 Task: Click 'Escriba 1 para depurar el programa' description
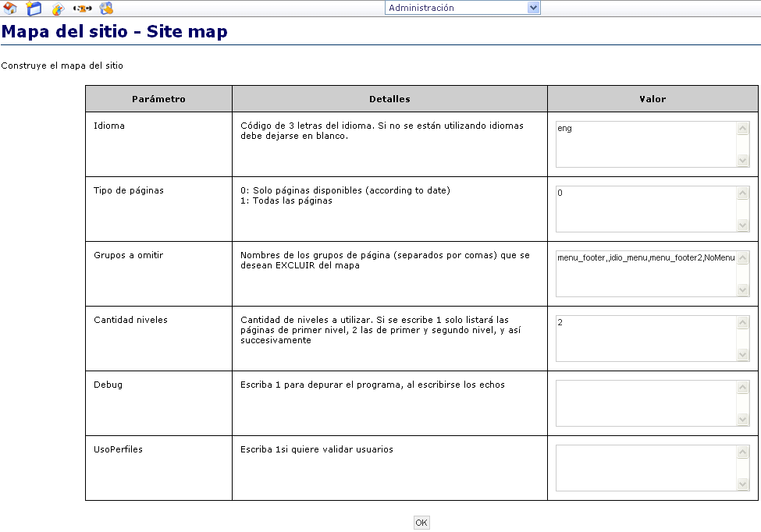pyautogui.click(x=372, y=385)
